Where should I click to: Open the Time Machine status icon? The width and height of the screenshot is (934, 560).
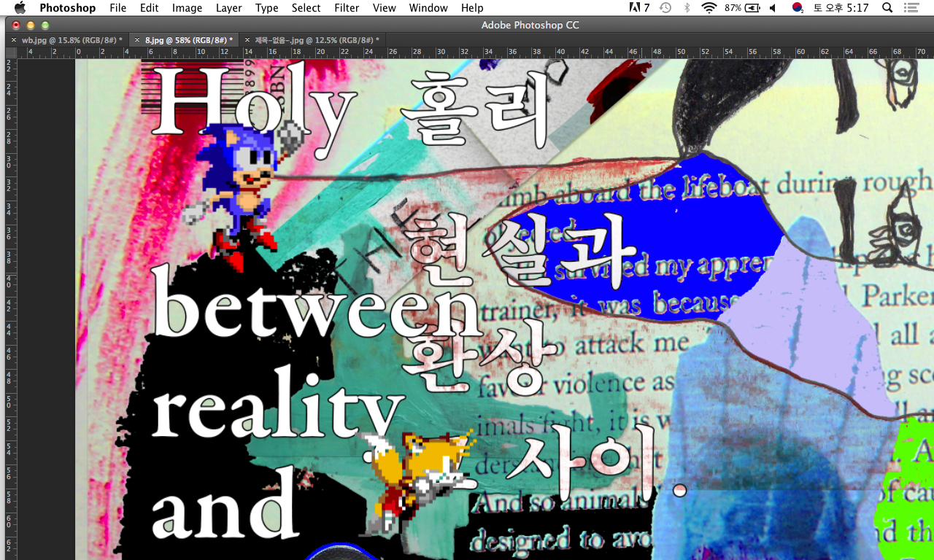665,8
